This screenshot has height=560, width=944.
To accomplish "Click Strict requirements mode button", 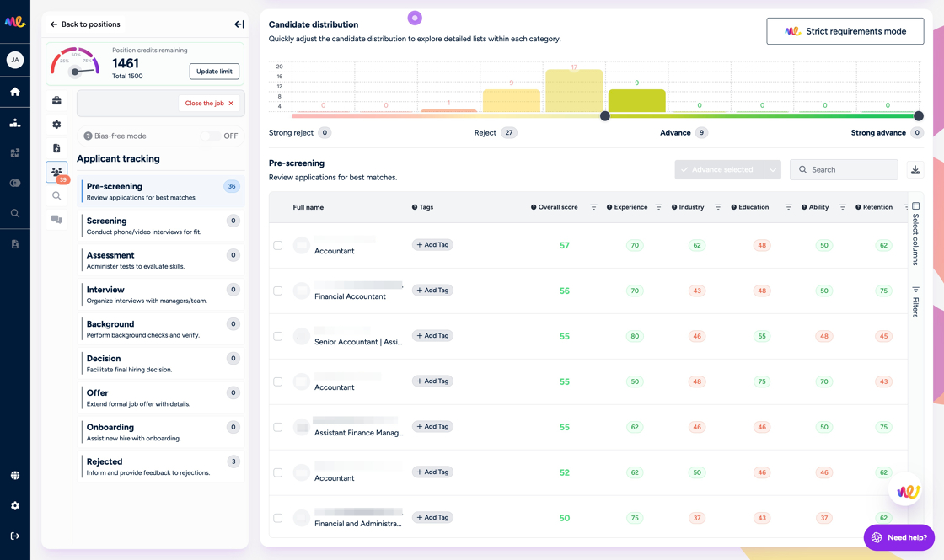I will point(845,31).
